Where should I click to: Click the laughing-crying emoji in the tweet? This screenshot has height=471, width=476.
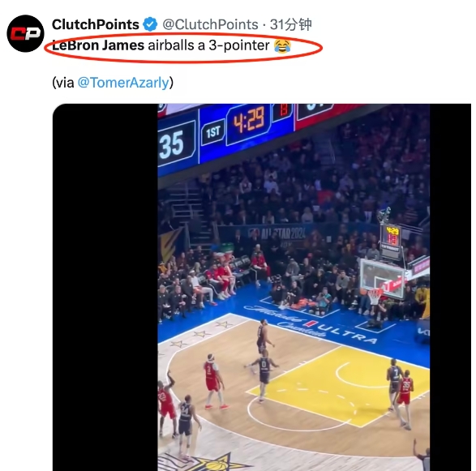click(282, 46)
